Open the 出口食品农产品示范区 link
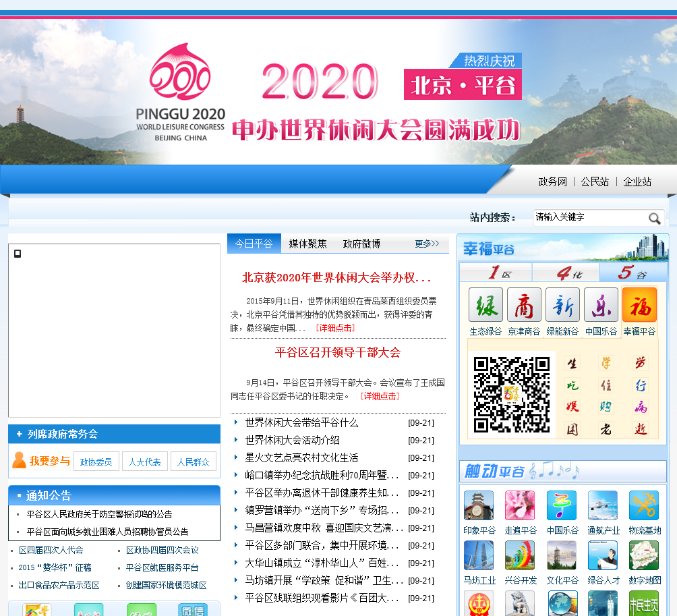 pyautogui.click(x=59, y=586)
